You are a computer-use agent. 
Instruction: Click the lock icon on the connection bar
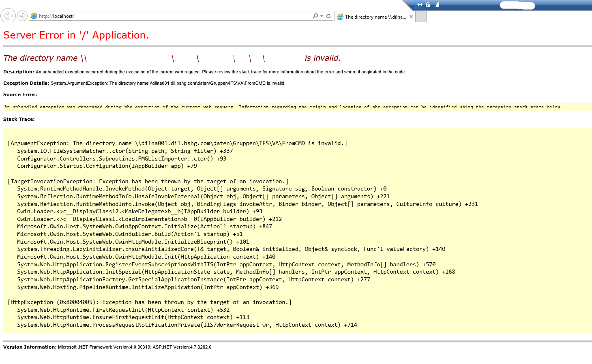tap(428, 5)
